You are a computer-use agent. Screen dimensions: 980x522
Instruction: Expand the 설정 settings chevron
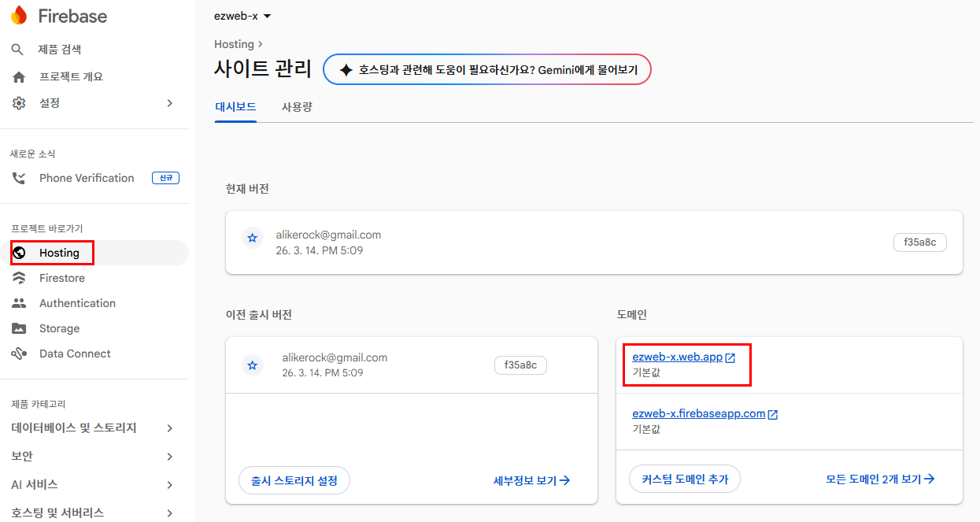coord(169,103)
